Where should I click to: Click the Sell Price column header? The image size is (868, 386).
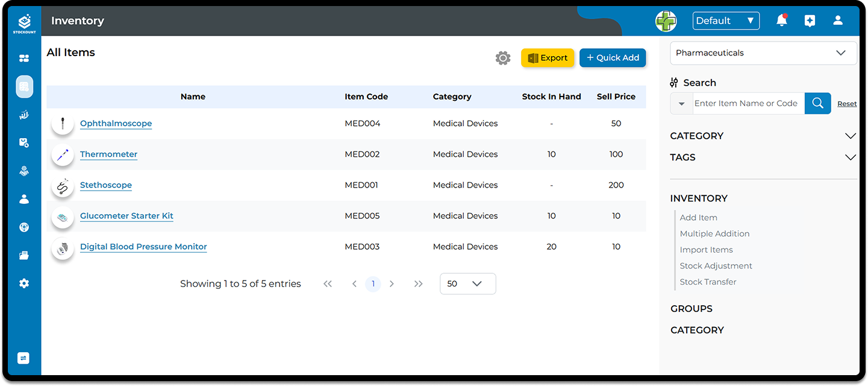click(x=616, y=96)
